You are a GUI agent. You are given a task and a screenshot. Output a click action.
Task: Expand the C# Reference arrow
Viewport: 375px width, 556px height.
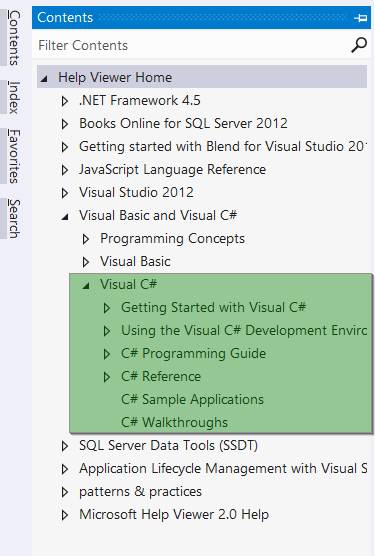106,377
